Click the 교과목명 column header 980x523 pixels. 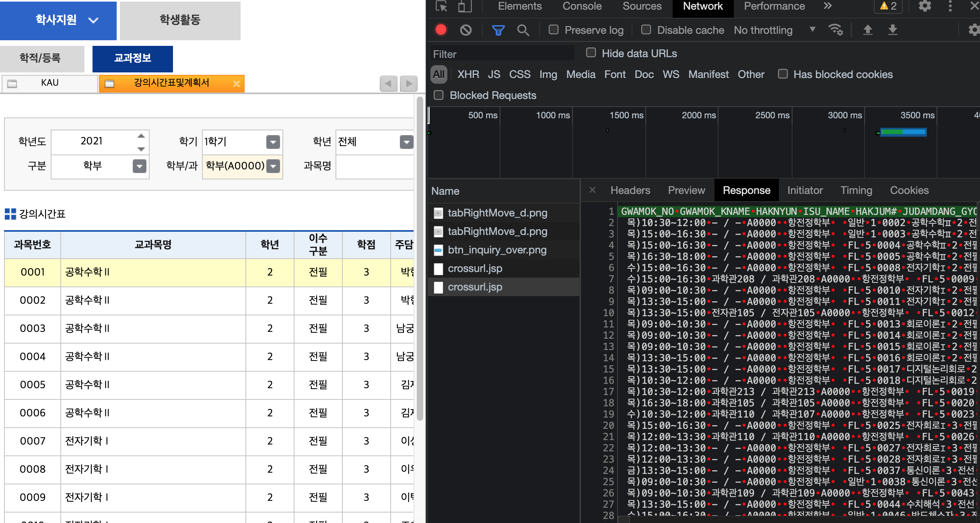153,245
